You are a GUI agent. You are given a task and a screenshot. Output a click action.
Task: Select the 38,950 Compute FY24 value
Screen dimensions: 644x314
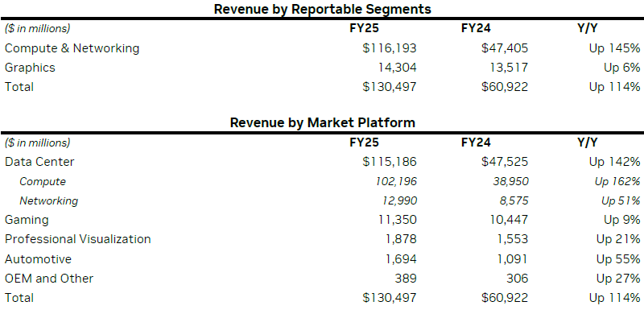click(x=510, y=181)
